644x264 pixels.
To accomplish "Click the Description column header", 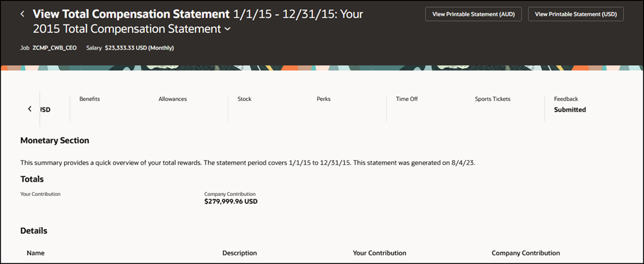I will [240, 253].
